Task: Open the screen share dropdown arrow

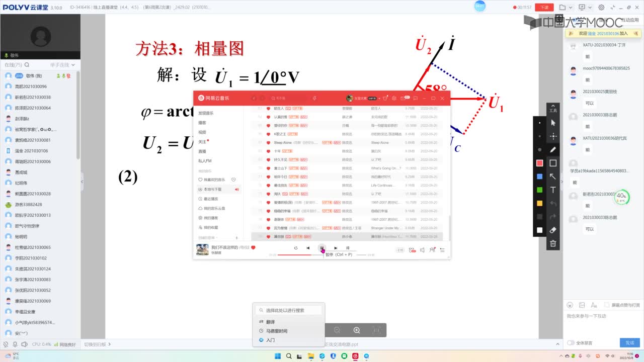Action: point(590,8)
